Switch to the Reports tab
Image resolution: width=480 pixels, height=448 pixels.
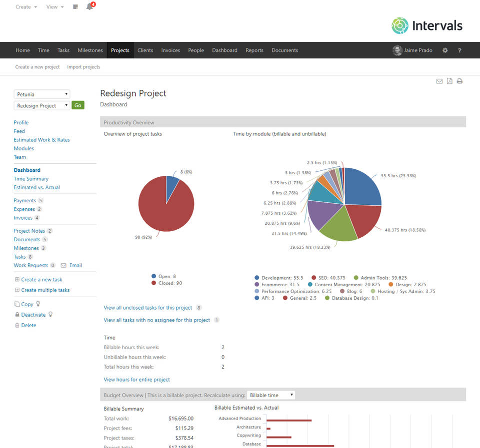[x=254, y=50]
